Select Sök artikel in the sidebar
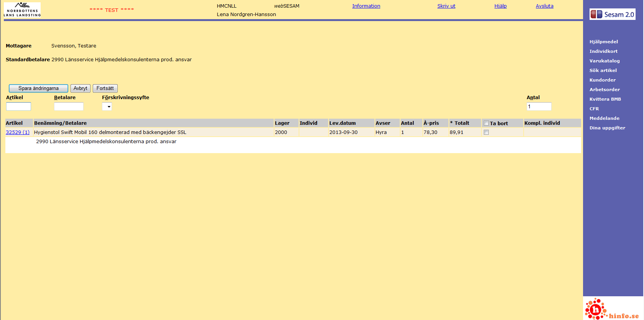644x320 pixels. [x=603, y=70]
